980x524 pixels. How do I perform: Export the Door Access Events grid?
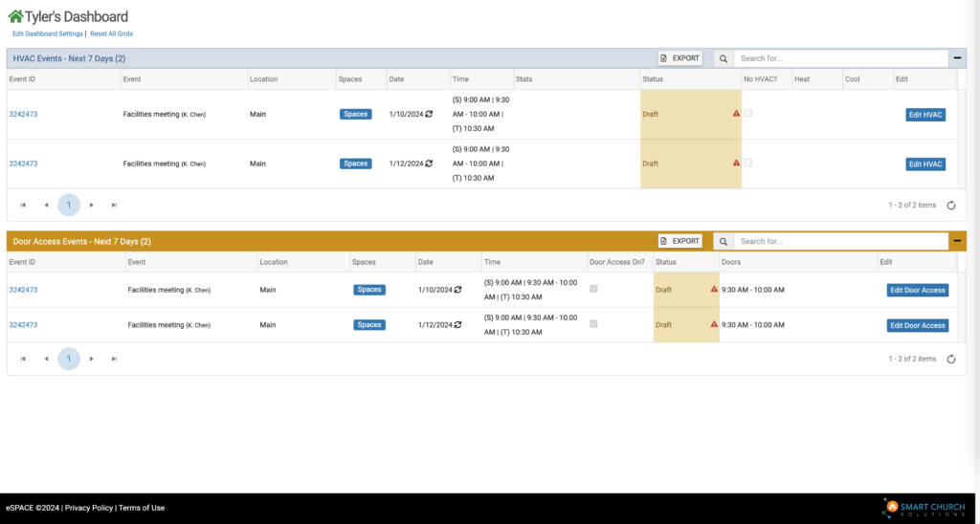680,241
